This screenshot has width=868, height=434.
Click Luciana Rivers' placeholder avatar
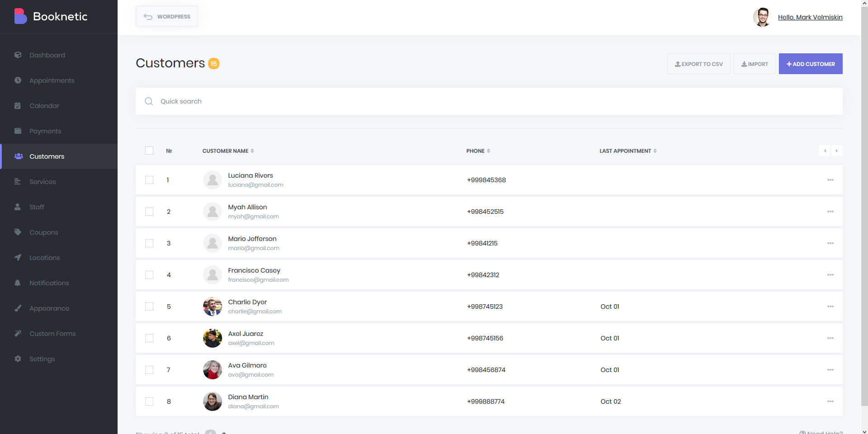click(x=213, y=180)
